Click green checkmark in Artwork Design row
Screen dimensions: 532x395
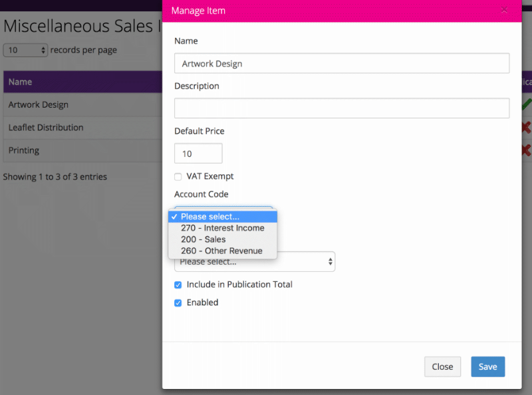click(x=526, y=104)
